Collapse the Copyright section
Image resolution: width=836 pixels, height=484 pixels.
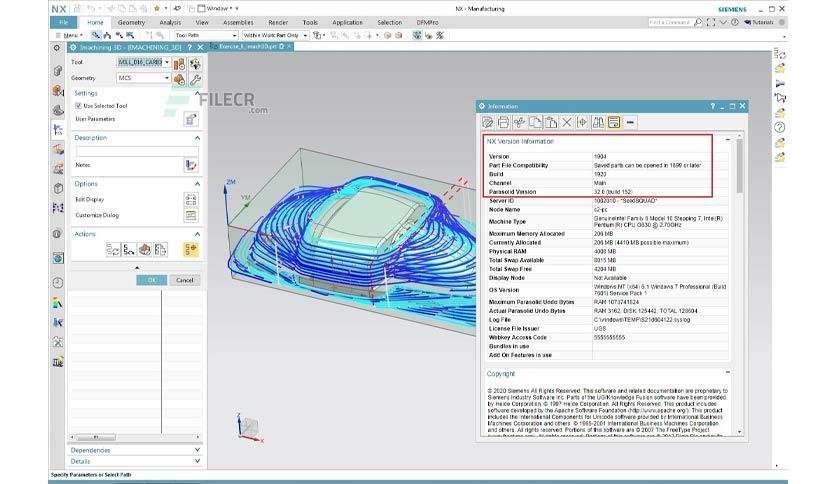pos(728,372)
